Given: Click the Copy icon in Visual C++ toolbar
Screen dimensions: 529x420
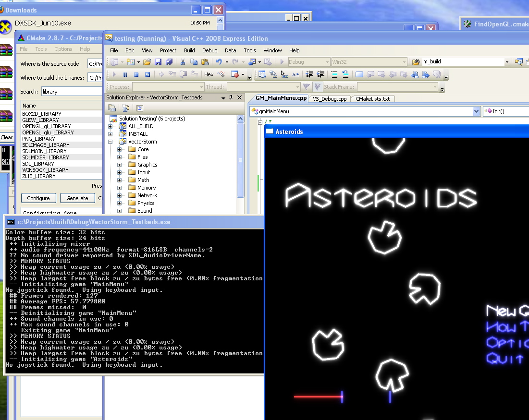Looking at the screenshot, I should pyautogui.click(x=194, y=62).
